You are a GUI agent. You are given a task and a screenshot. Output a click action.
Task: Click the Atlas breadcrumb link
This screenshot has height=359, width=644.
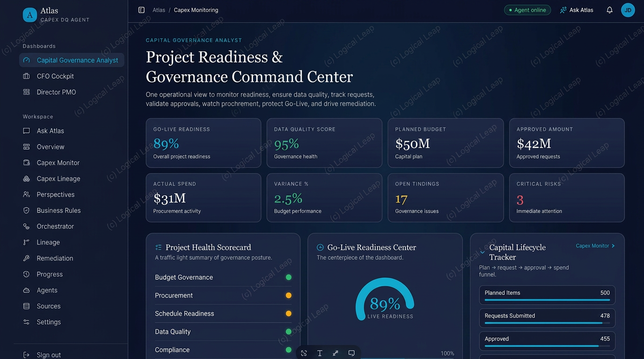click(159, 10)
